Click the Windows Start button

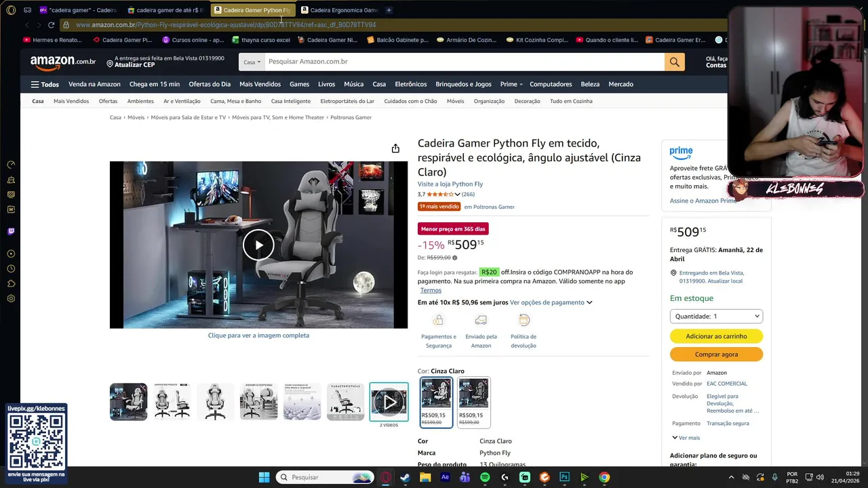[x=264, y=477]
